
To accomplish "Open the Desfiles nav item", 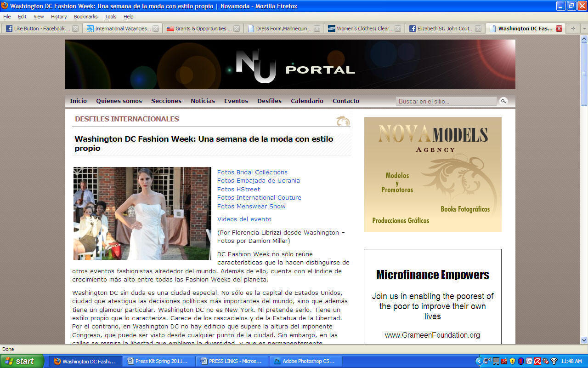I will tap(269, 101).
